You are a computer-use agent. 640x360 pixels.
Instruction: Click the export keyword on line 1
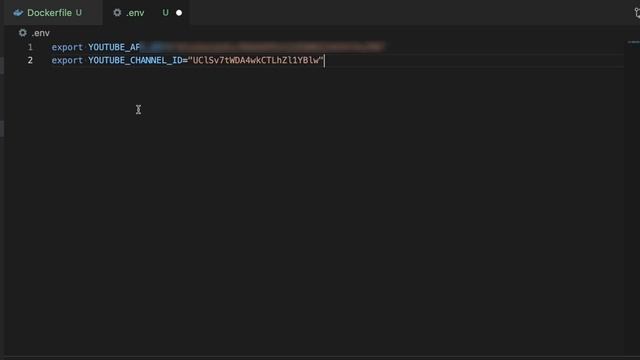pos(67,47)
